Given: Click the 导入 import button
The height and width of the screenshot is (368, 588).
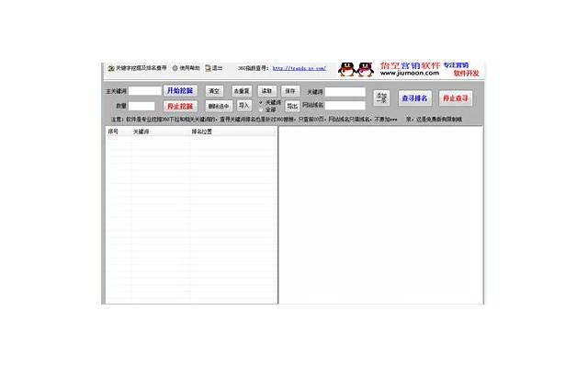Looking at the screenshot, I should click(x=244, y=106).
